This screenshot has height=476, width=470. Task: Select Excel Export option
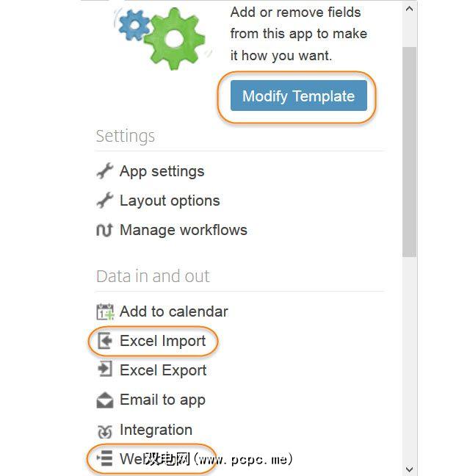[163, 370]
